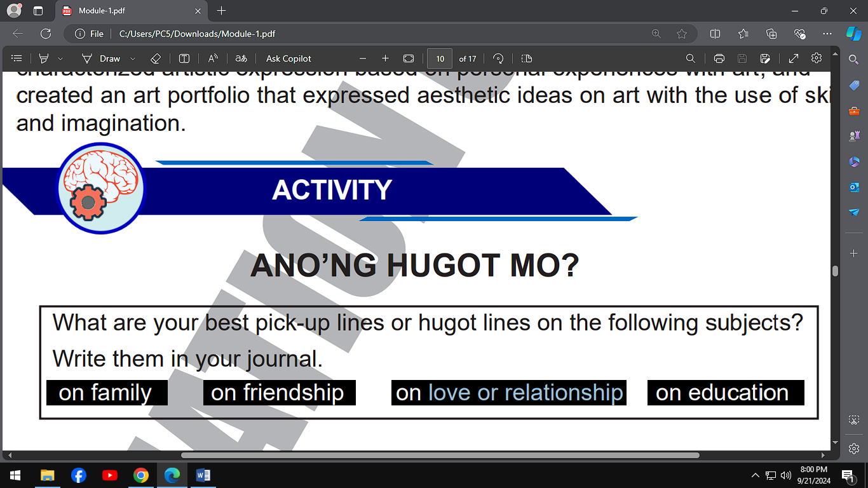Open sidebar Microsoft 365 icon
868x488 pixels.
coord(853,162)
